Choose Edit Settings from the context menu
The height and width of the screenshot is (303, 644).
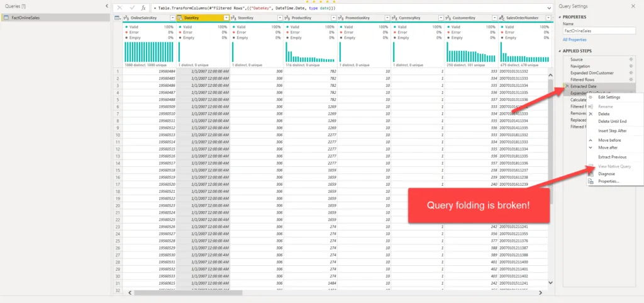pyautogui.click(x=609, y=97)
